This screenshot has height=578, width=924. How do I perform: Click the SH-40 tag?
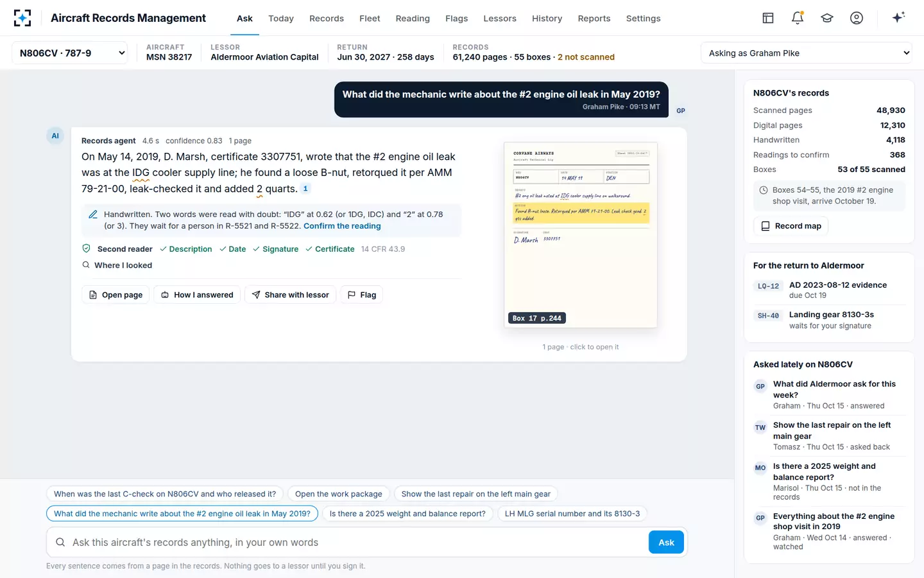(768, 315)
